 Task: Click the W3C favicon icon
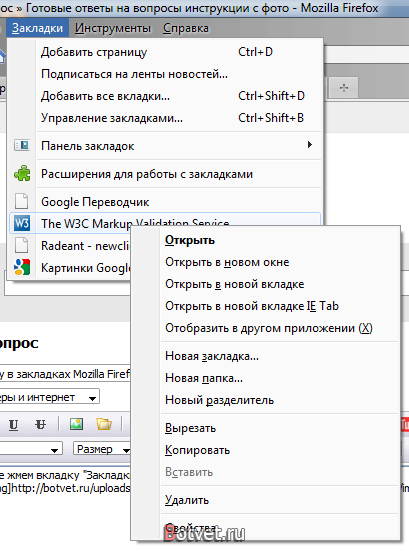click(x=22, y=223)
